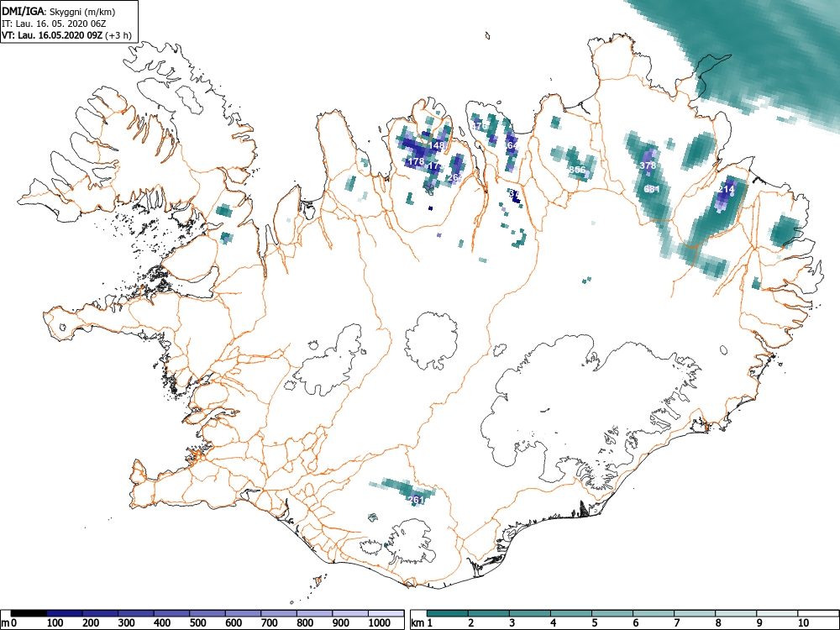Click the '214' visibility value on the map
The image size is (840, 630).
pos(727,189)
